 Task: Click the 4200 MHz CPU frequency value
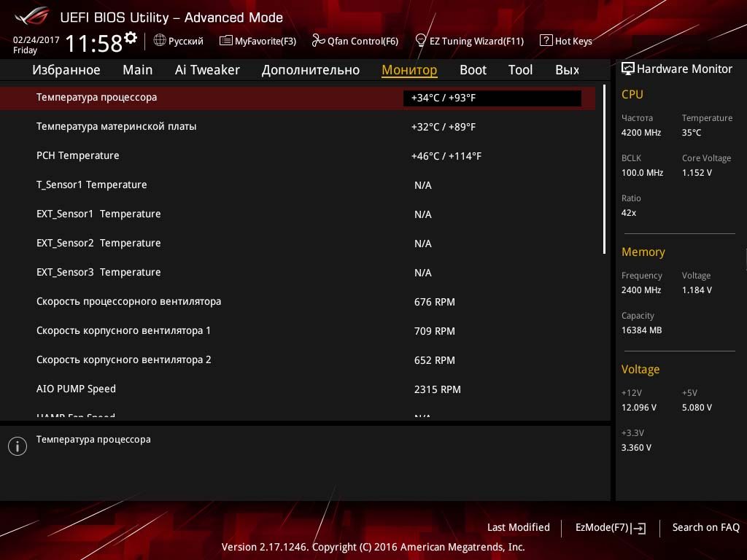[640, 133]
